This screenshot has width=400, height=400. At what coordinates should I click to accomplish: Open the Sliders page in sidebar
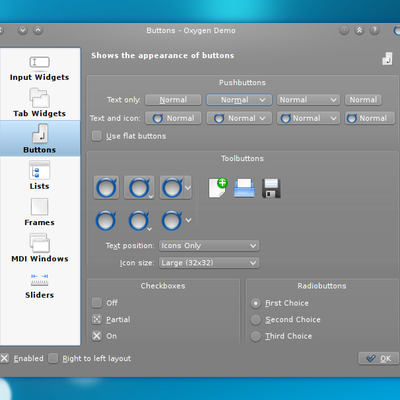click(40, 286)
